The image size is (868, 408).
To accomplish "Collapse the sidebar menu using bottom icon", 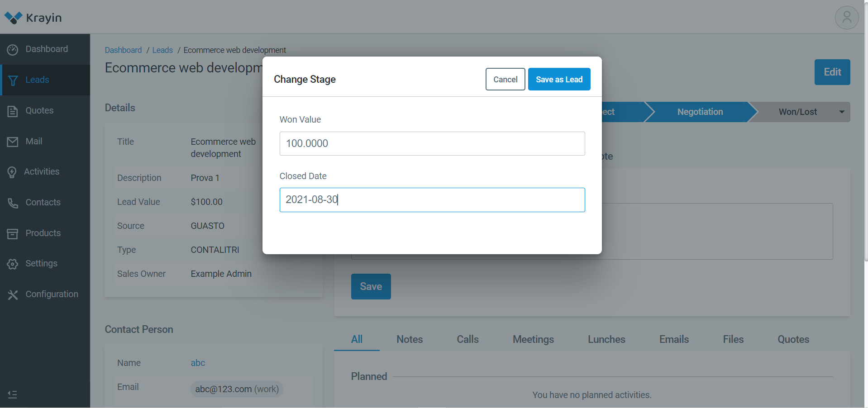I will pyautogui.click(x=13, y=394).
